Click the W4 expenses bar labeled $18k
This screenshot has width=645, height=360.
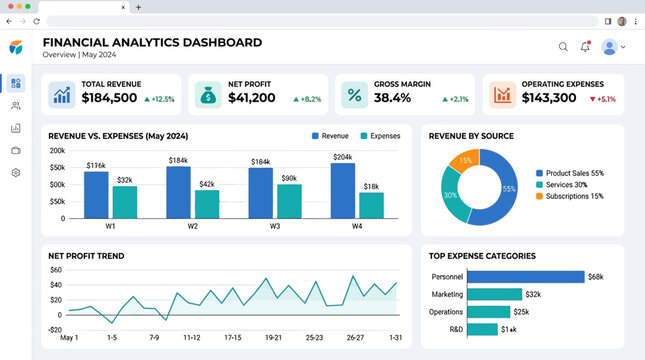pos(371,206)
